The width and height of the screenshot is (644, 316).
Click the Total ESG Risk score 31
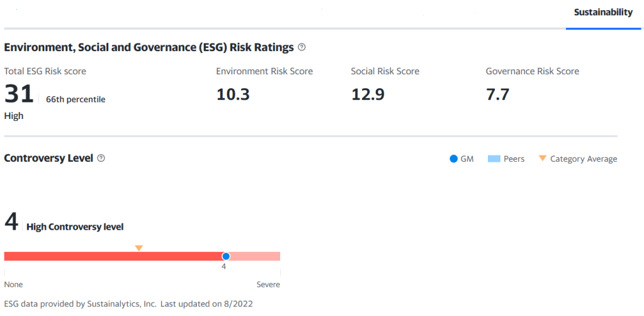click(x=18, y=94)
